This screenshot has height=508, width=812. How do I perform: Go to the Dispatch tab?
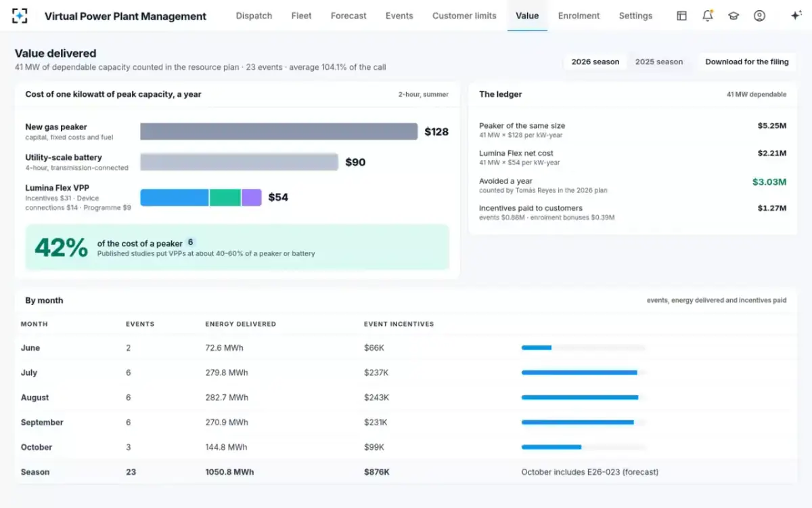pyautogui.click(x=254, y=16)
